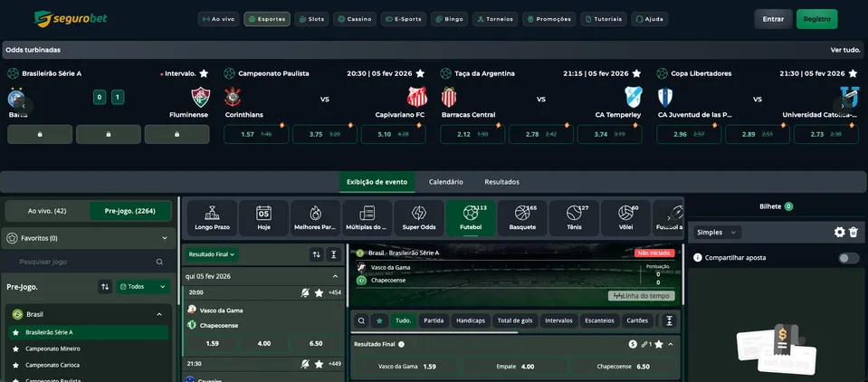Mute notifications for the 21:30 match
Viewport: 868px width, 382px height.
(305, 364)
